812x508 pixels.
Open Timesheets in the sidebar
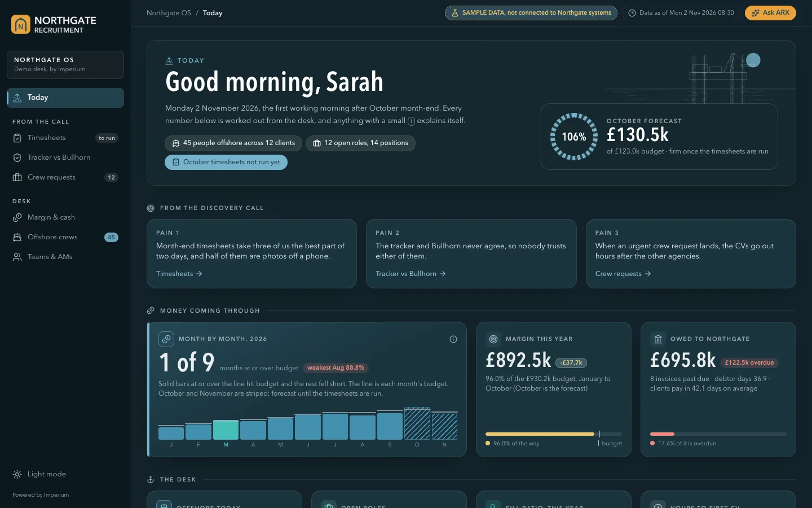[65, 138]
